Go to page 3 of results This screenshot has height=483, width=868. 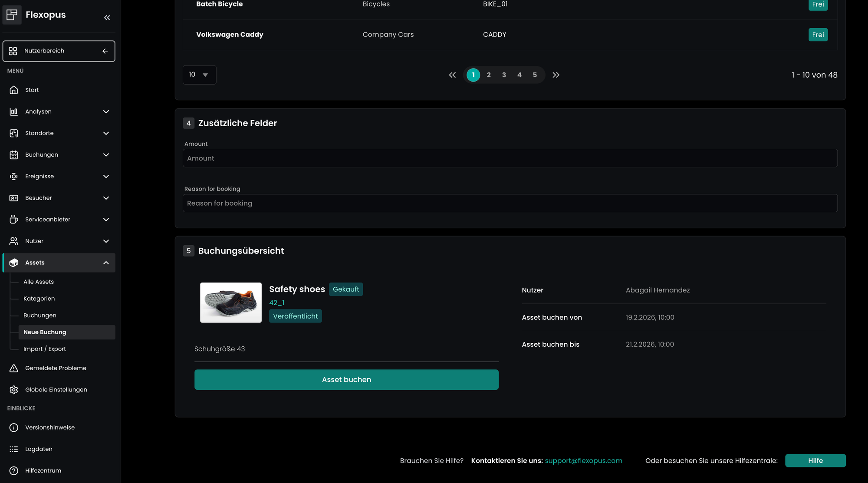point(504,75)
